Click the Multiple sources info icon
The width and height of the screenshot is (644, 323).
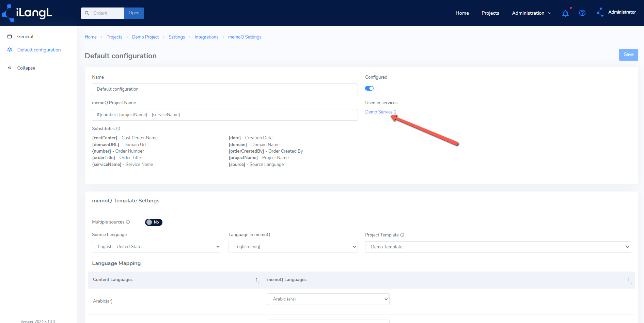click(128, 222)
